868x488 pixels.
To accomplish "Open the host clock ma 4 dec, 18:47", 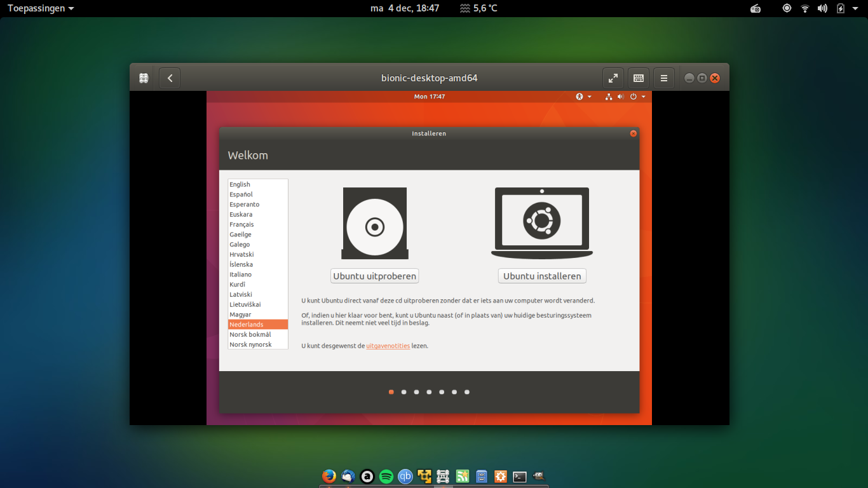I will pyautogui.click(x=405, y=8).
